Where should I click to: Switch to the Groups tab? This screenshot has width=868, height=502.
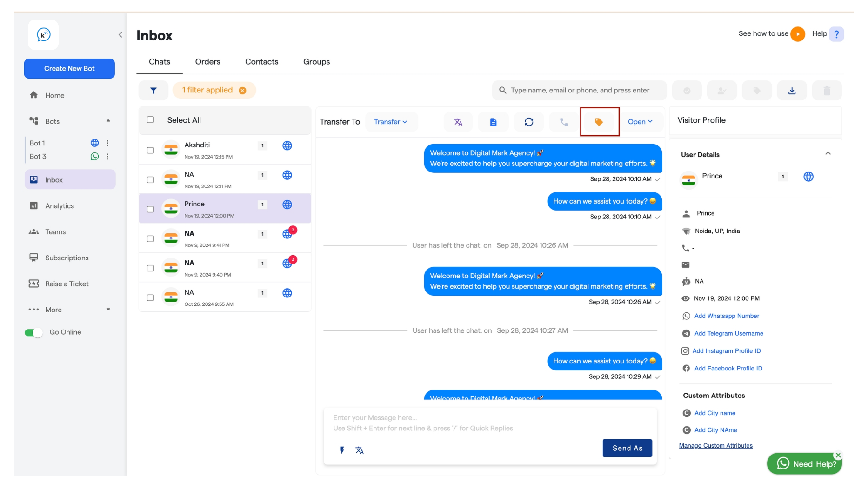(317, 62)
